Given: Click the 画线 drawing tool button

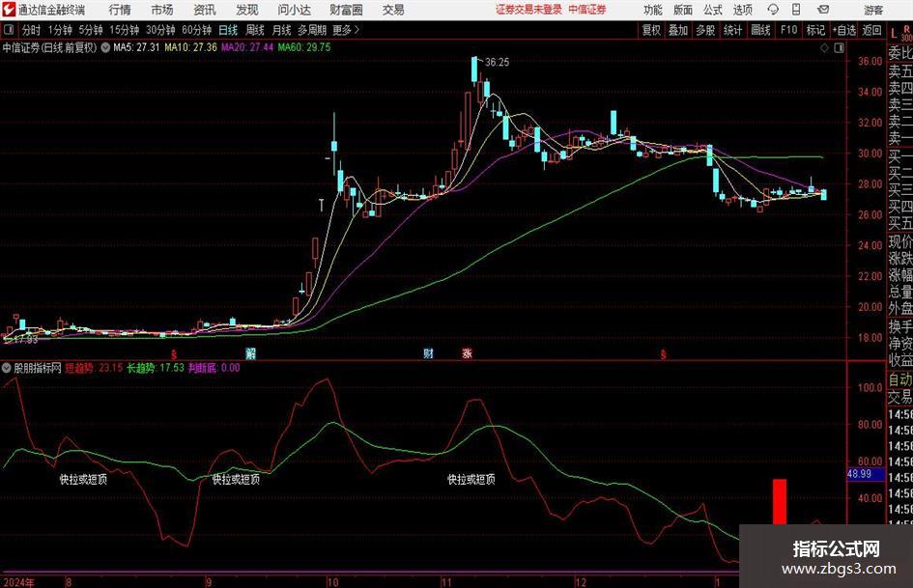Looking at the screenshot, I should 760,30.
